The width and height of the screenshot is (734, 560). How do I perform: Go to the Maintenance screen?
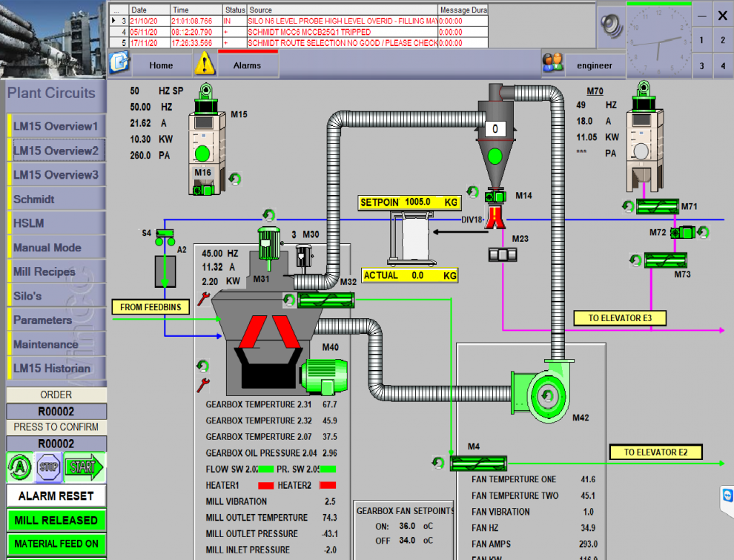pyautogui.click(x=46, y=344)
